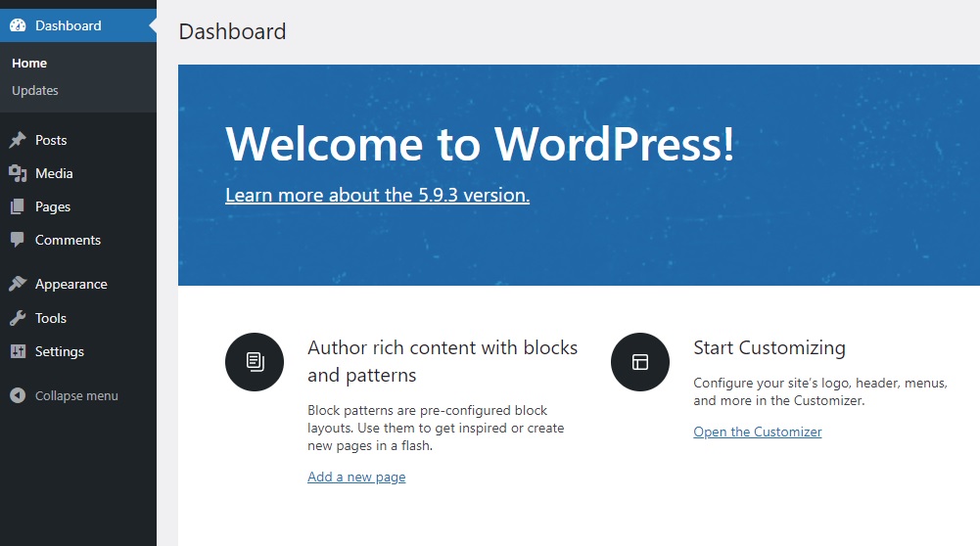Click the Settings sliders icon
980x546 pixels.
point(19,351)
